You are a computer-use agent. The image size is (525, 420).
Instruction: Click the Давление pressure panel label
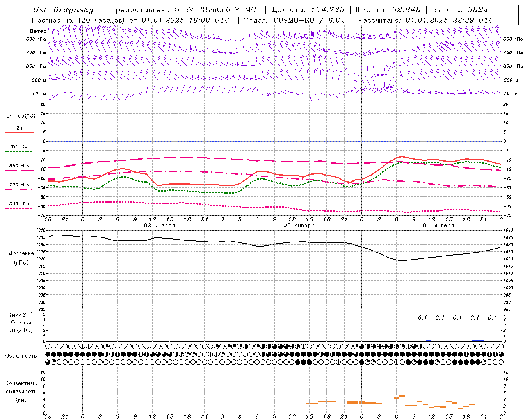[x=21, y=253]
